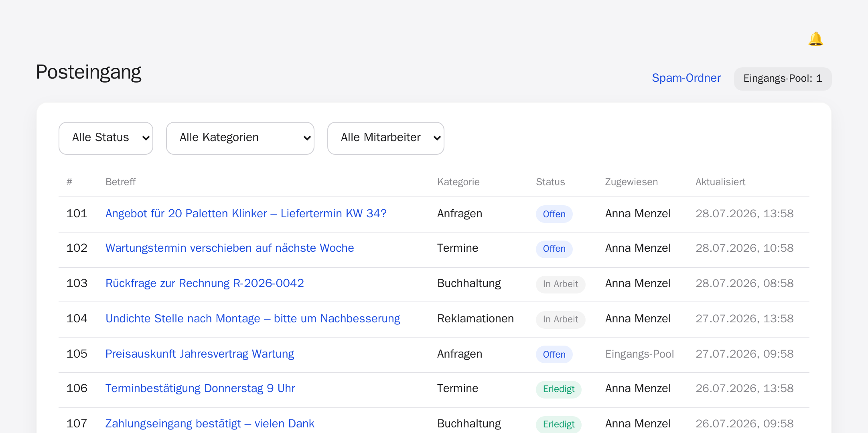Expand the Alle Status dropdown
This screenshot has height=433, width=868.
[x=106, y=138]
